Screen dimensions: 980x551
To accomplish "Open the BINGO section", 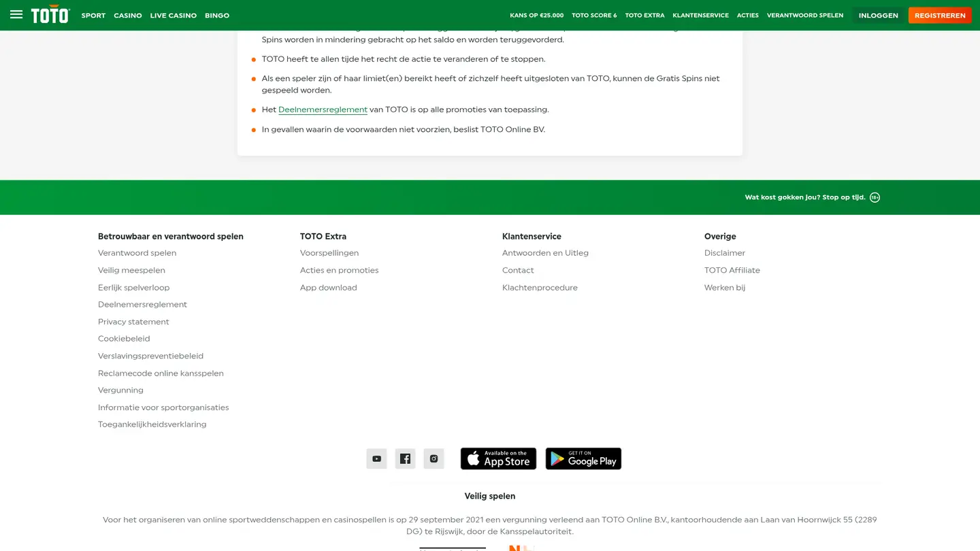I will tap(217, 15).
